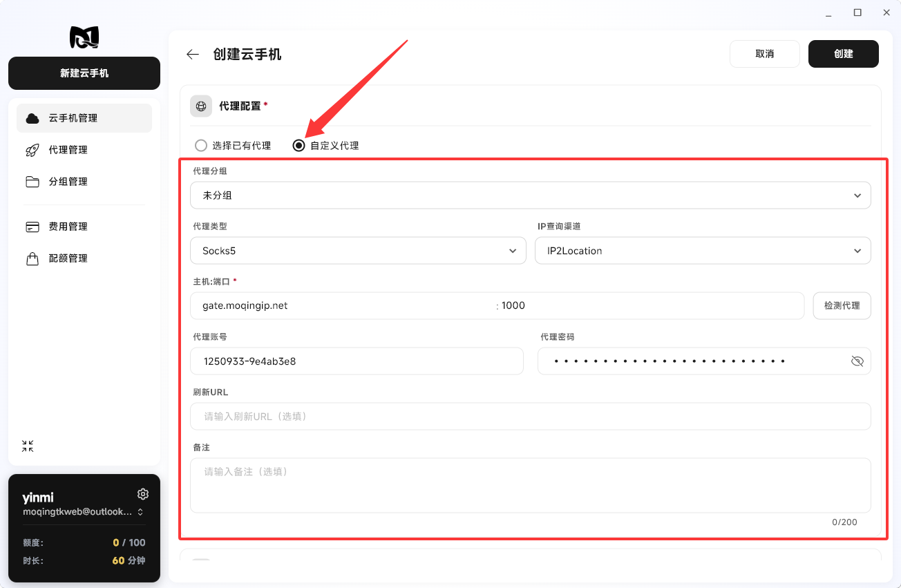Collapse the sidebar with the shrink icon
Image resolution: width=901 pixels, height=588 pixels.
(28, 446)
